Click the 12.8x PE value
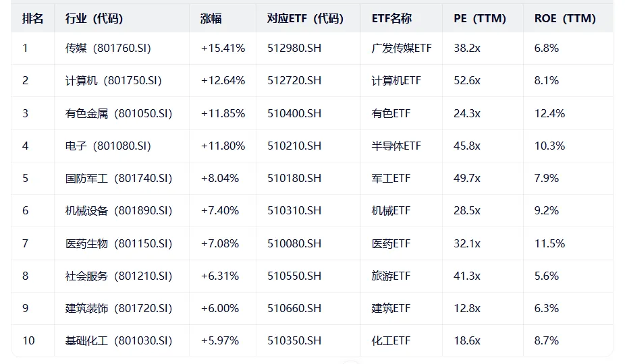The width and height of the screenshot is (625, 364). pyautogui.click(x=467, y=308)
